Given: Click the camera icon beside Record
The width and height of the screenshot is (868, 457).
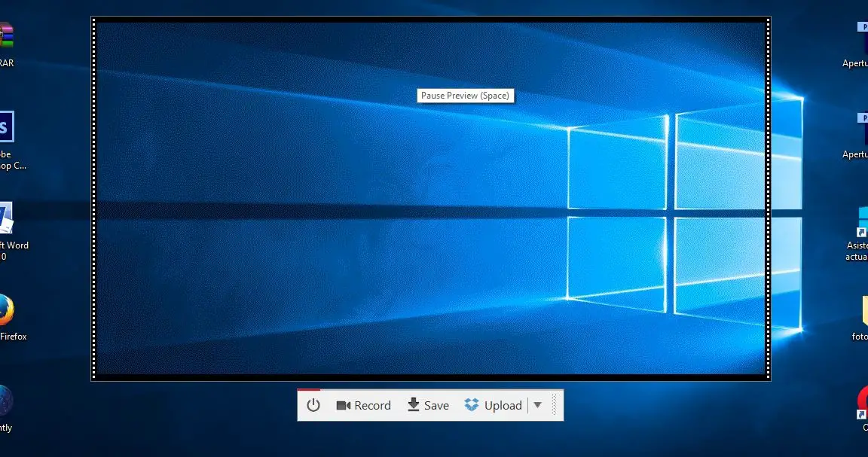Looking at the screenshot, I should point(344,406).
